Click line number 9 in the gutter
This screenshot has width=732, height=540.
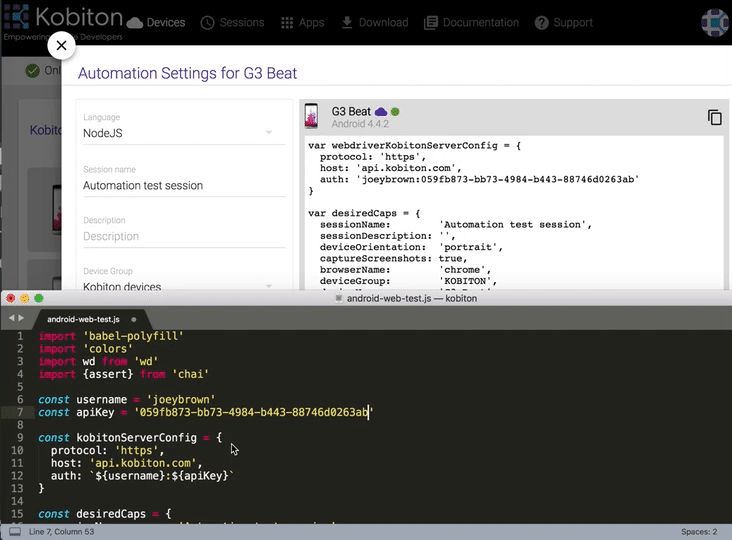[20, 438]
